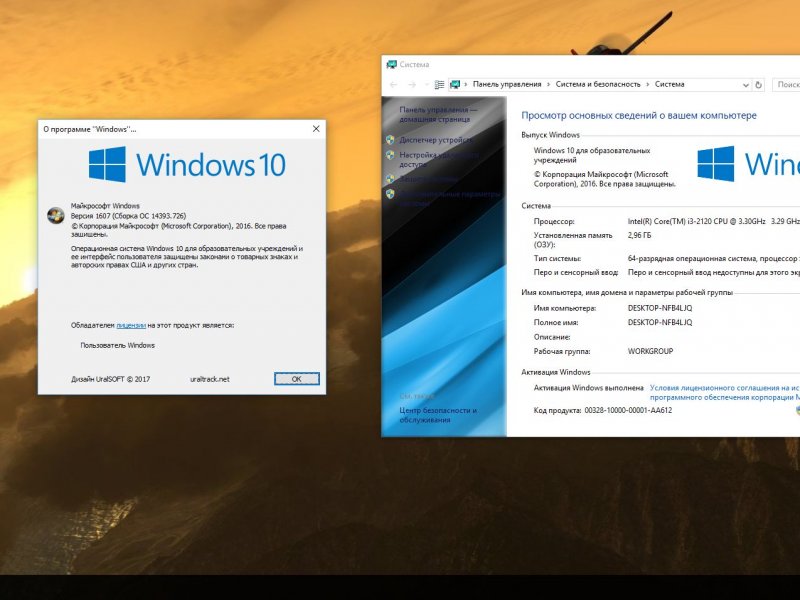Screen dimensions: 800x600
Task: Click 'uraltrack.net' text in About dialog
Action: (x=210, y=379)
